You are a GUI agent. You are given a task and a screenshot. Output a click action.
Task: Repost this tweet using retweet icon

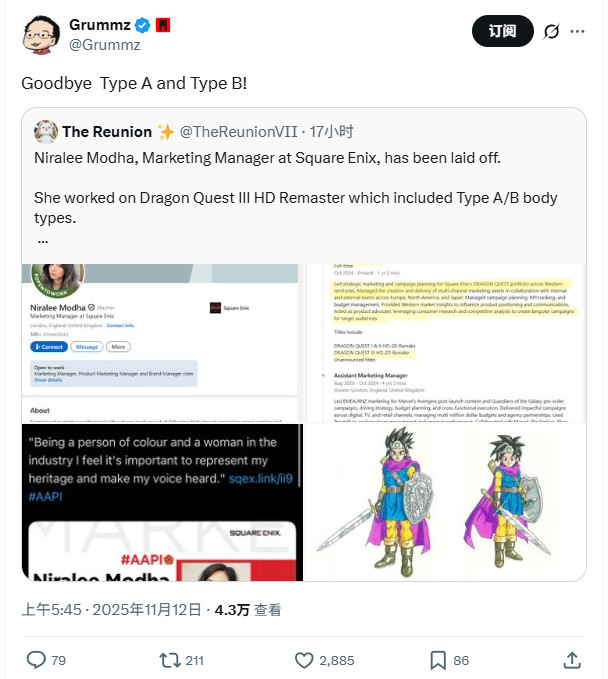[x=169, y=660]
